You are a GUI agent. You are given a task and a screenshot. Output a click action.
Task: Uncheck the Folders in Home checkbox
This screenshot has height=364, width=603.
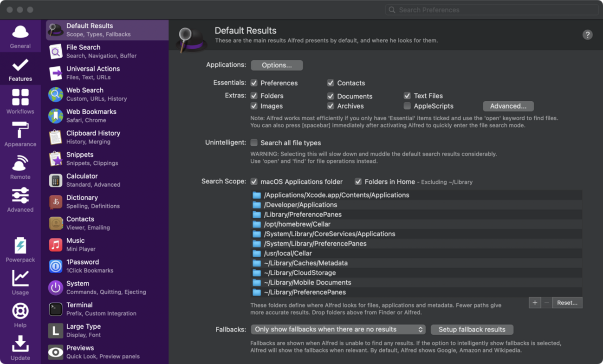(358, 182)
